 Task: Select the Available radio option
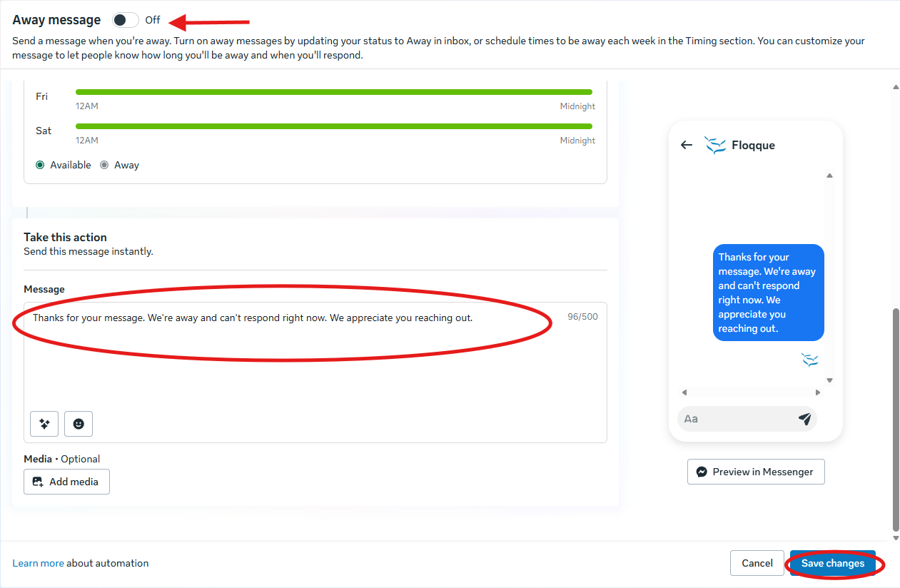click(x=40, y=165)
